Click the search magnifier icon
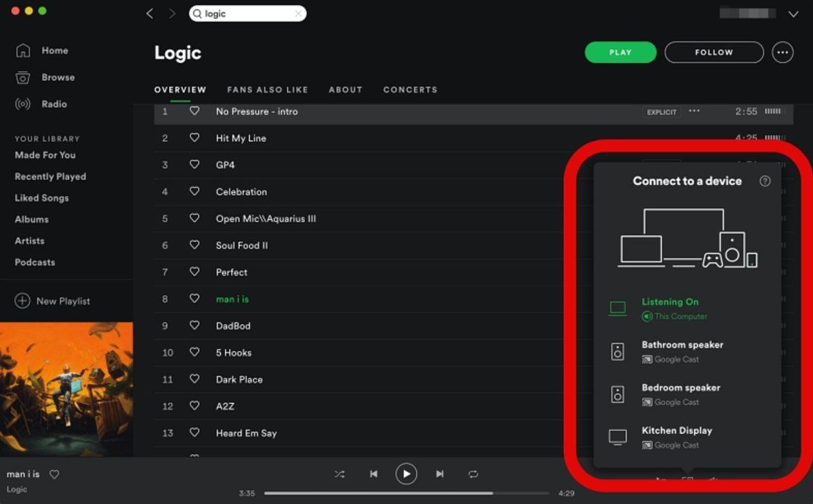Viewport: 813px width, 504px height. [196, 14]
